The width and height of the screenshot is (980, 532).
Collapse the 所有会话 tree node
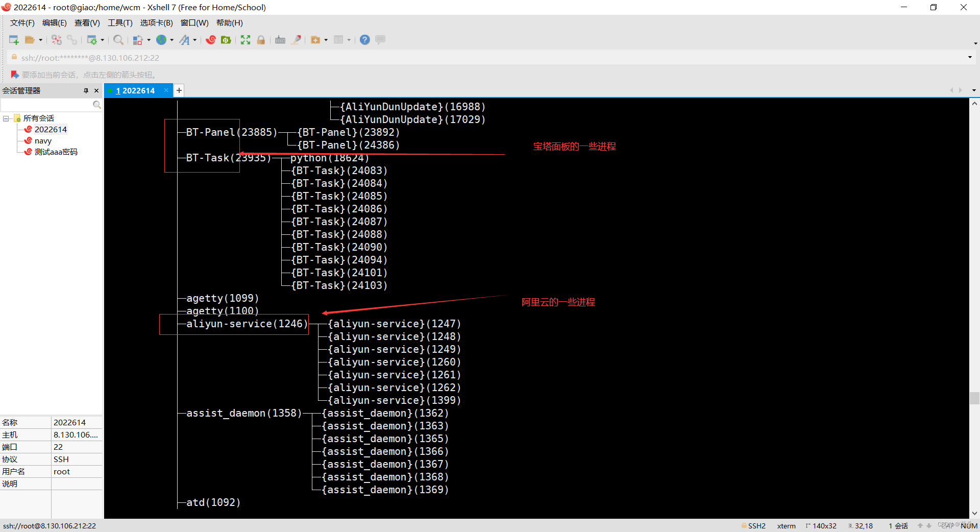[6, 118]
